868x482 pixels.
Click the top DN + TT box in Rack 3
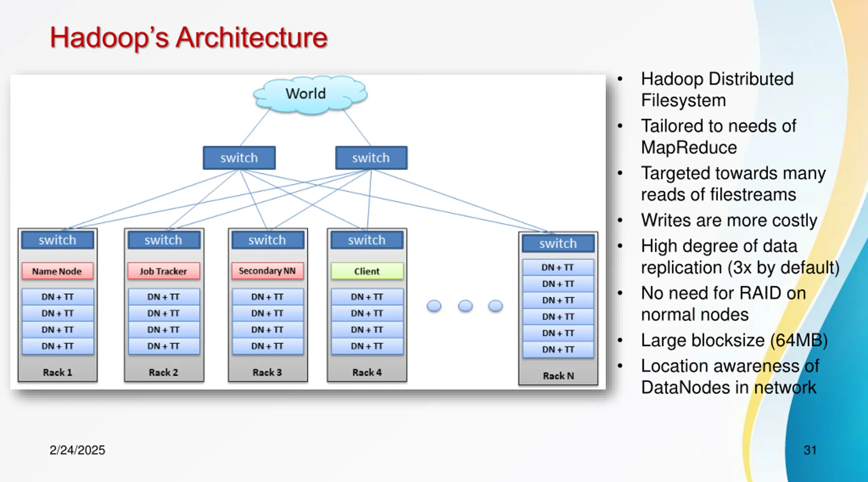point(268,297)
